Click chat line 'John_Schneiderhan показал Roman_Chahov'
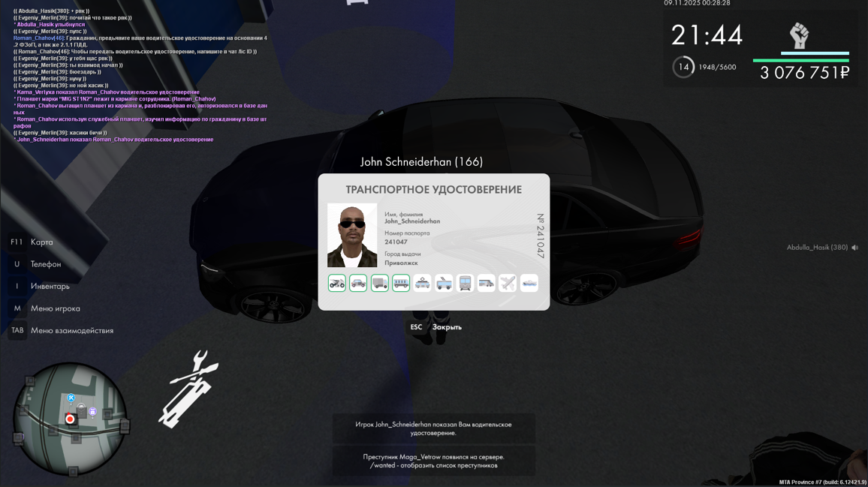 [114, 140]
